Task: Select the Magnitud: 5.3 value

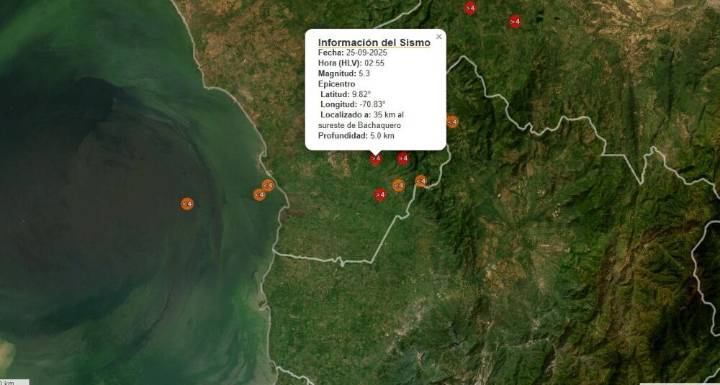Action: [x=364, y=74]
